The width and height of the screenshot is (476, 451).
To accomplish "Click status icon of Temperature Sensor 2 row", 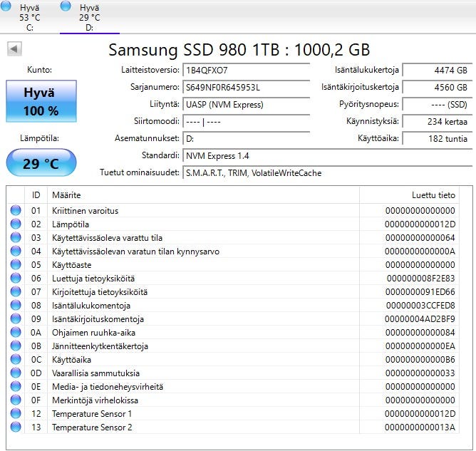I will click(16, 427).
